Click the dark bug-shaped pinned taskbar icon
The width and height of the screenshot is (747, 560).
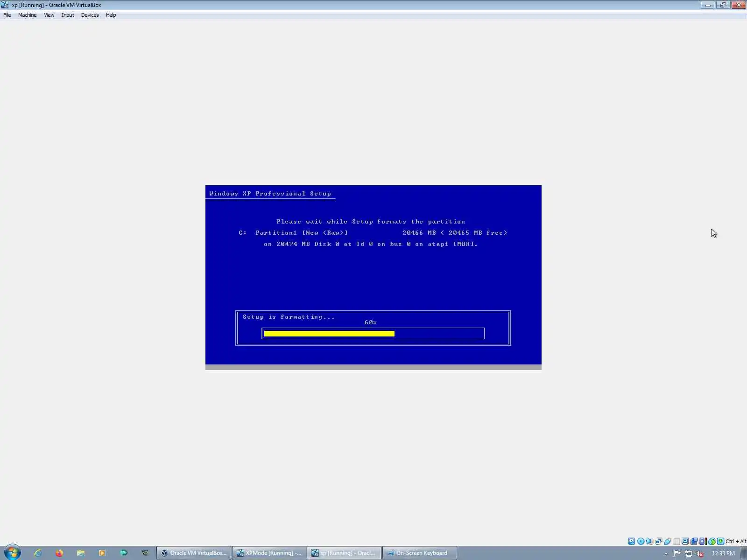click(145, 553)
